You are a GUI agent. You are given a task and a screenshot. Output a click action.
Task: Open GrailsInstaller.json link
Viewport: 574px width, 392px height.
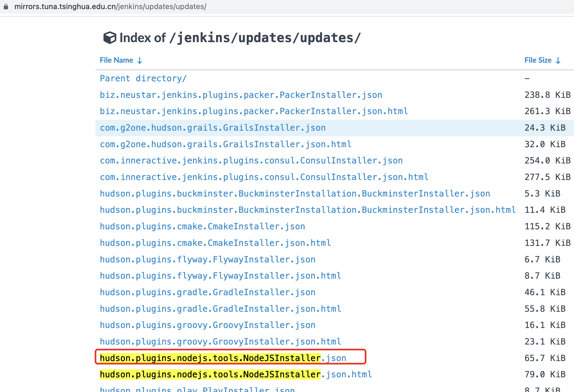coord(213,128)
